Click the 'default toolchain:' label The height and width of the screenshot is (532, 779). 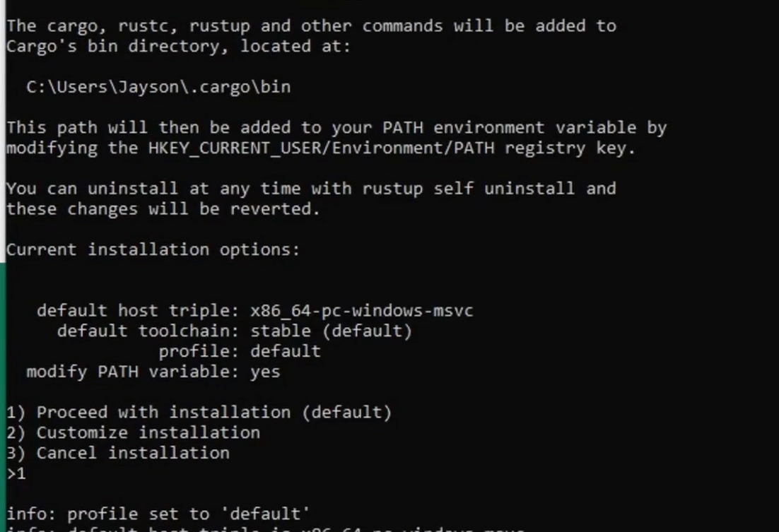tap(148, 331)
